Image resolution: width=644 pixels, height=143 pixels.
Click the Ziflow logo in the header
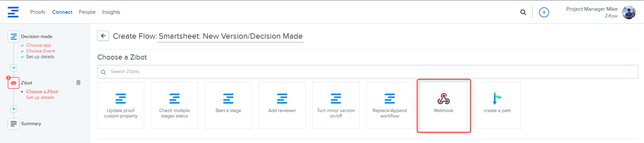pos(13,12)
